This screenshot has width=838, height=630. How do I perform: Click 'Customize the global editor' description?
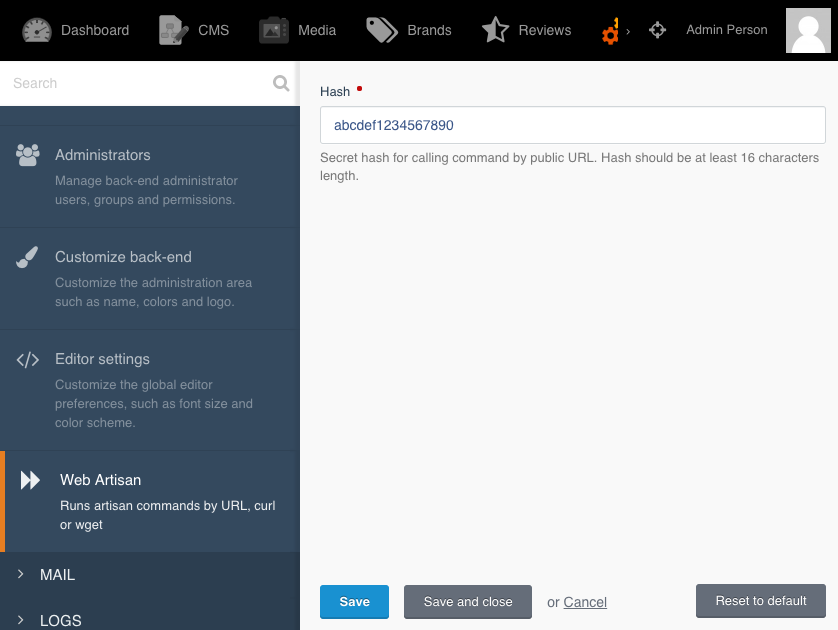[154, 403]
